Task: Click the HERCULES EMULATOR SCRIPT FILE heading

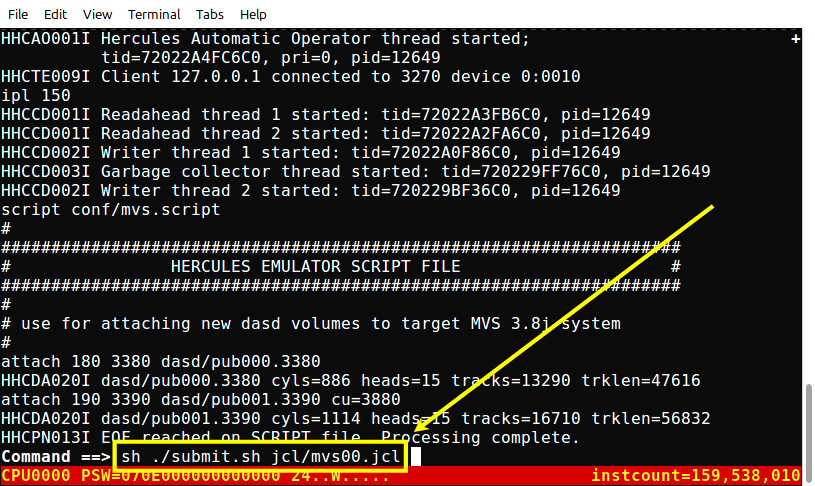Action: [x=316, y=267]
